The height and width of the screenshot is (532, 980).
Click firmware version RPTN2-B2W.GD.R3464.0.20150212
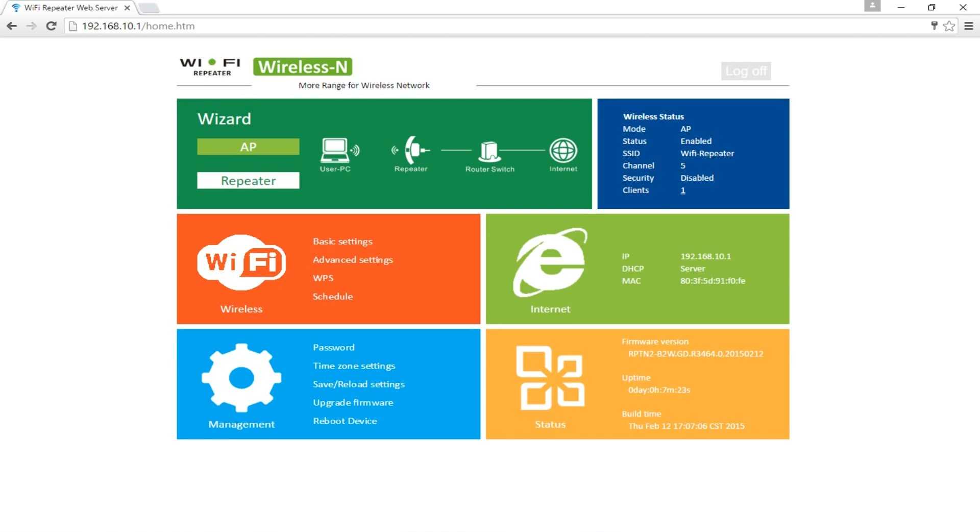(x=696, y=354)
